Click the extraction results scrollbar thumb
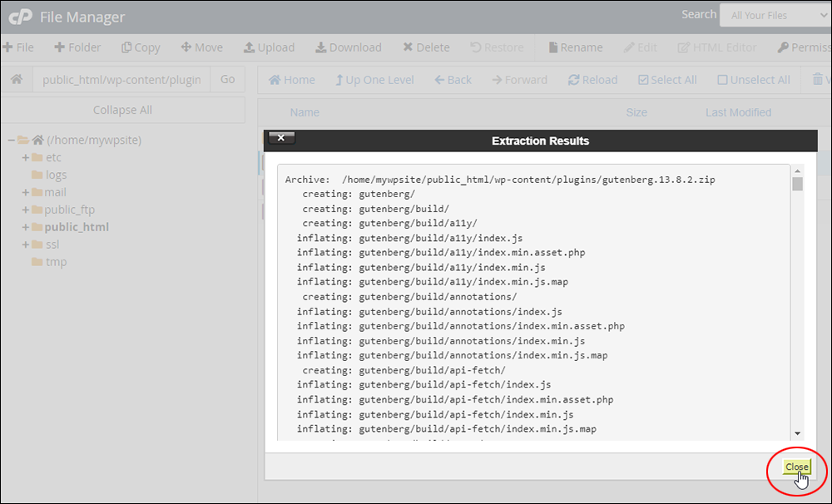This screenshot has height=504, width=832. tap(798, 184)
